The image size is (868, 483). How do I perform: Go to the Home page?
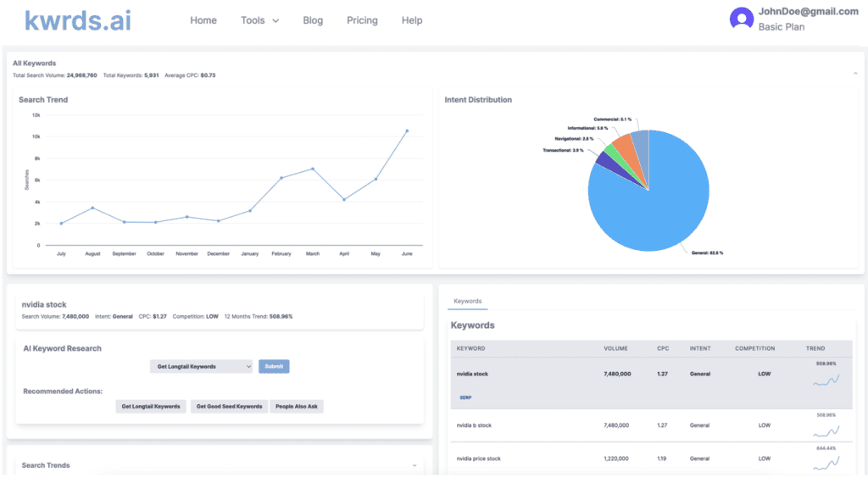tap(203, 20)
